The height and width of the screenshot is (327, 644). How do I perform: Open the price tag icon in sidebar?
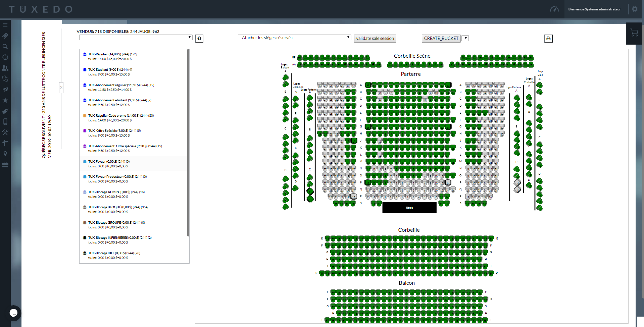(5, 111)
